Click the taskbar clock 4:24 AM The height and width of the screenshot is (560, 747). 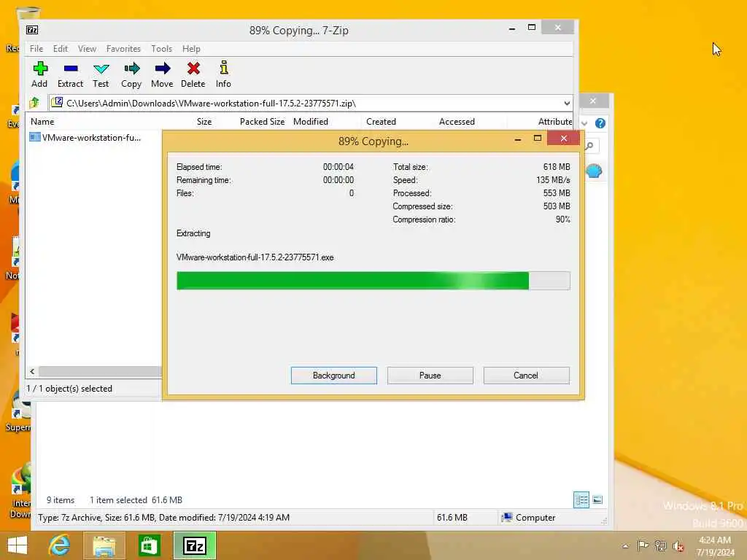[715, 540]
